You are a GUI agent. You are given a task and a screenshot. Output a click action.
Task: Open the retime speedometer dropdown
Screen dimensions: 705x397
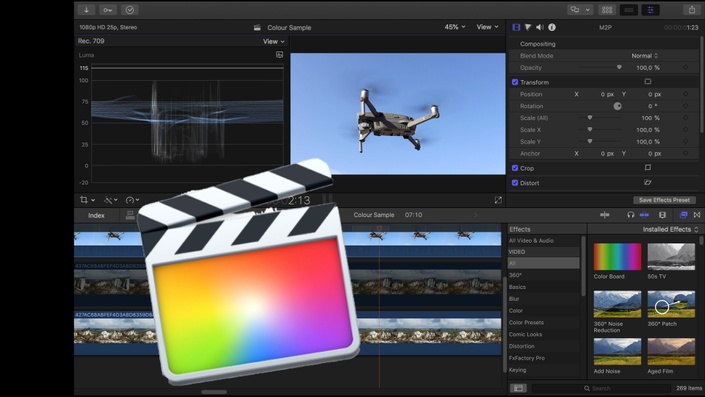tap(132, 200)
